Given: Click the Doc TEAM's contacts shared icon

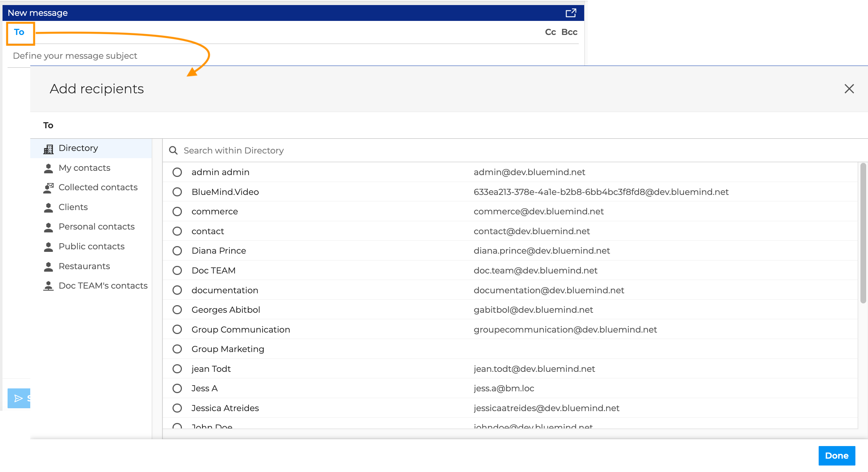Looking at the screenshot, I should (x=48, y=286).
